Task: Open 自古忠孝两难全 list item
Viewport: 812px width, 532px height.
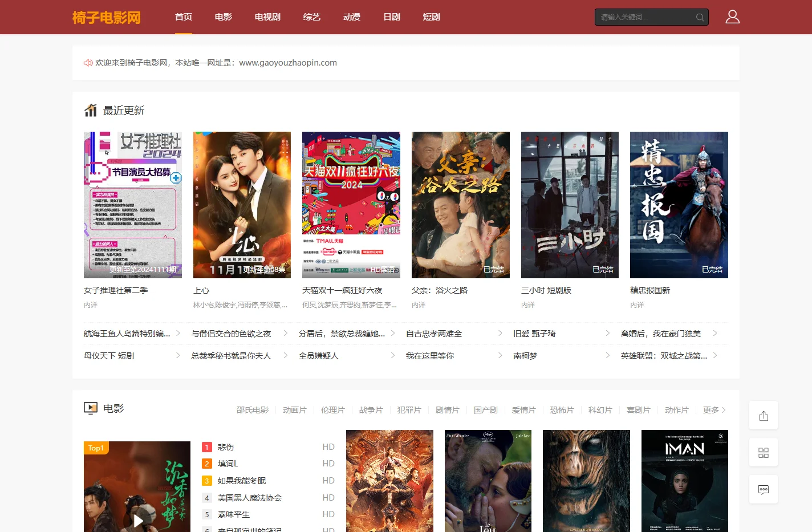Action: point(434,334)
